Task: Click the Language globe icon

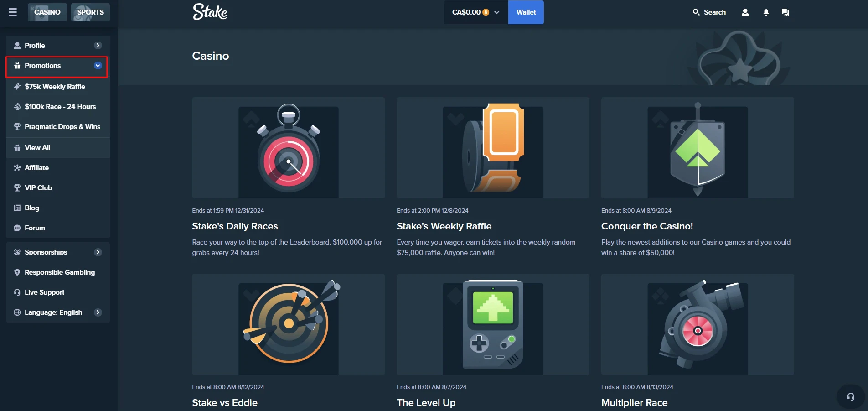Action: coord(17,312)
